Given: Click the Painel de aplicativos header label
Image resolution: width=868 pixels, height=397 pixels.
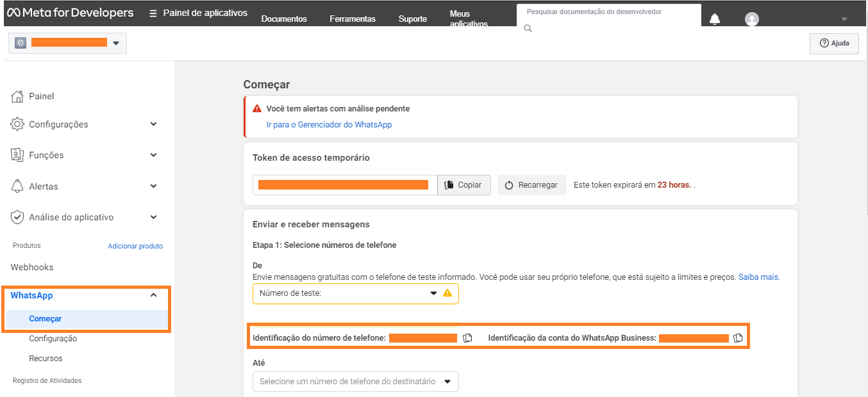Looking at the screenshot, I should tap(205, 13).
